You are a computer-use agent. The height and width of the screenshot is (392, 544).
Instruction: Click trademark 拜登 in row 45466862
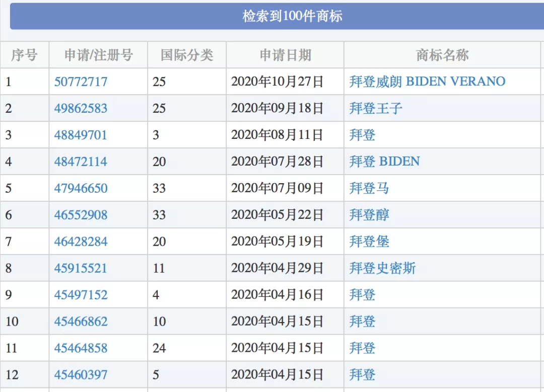pos(362,322)
